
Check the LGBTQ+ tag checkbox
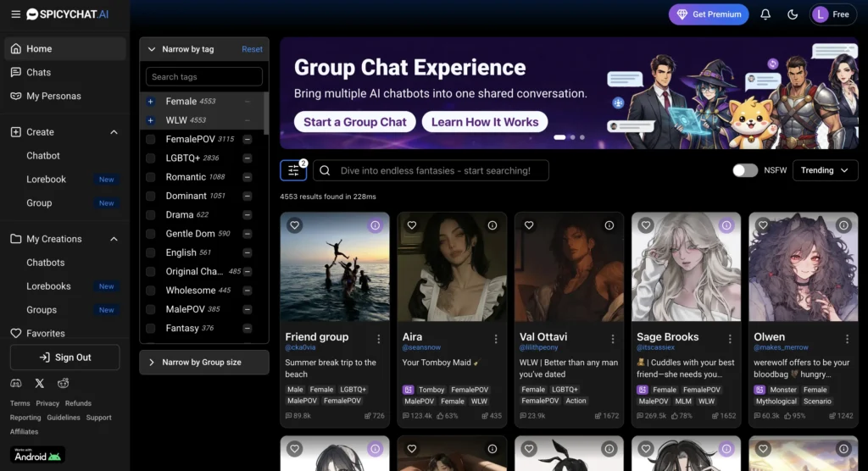(151, 158)
